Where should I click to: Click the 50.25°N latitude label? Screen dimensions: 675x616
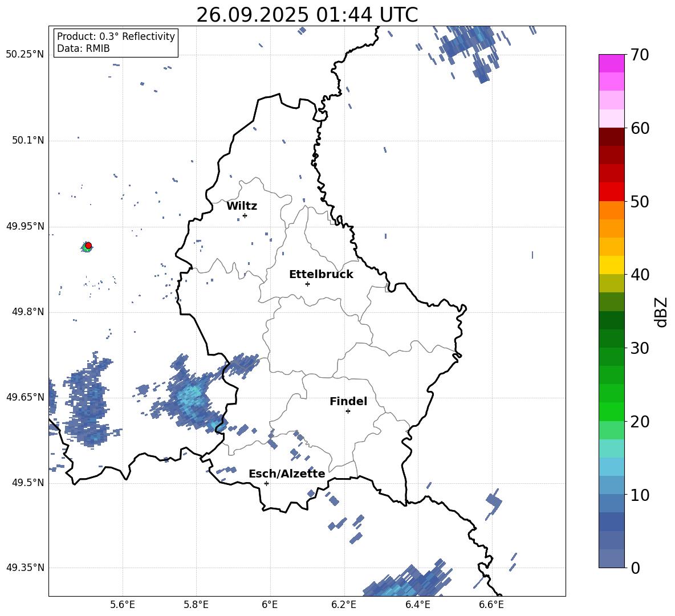point(25,55)
